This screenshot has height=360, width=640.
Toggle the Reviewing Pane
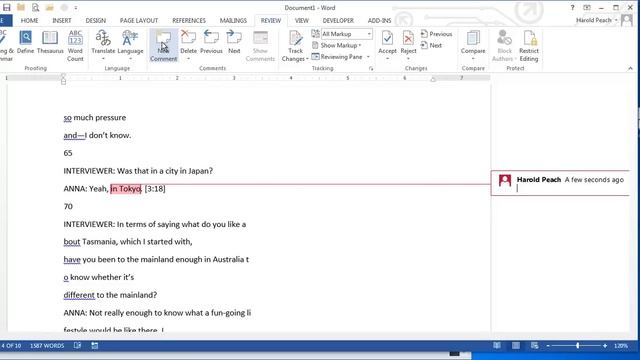pyautogui.click(x=337, y=57)
